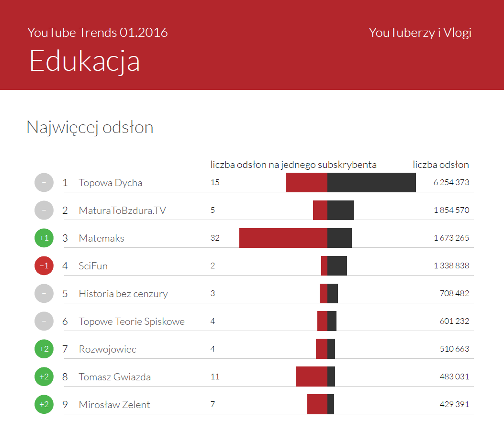Click the +2 badge next to Tomasz Gwiazda
This screenshot has height=421, width=504.
tap(44, 377)
